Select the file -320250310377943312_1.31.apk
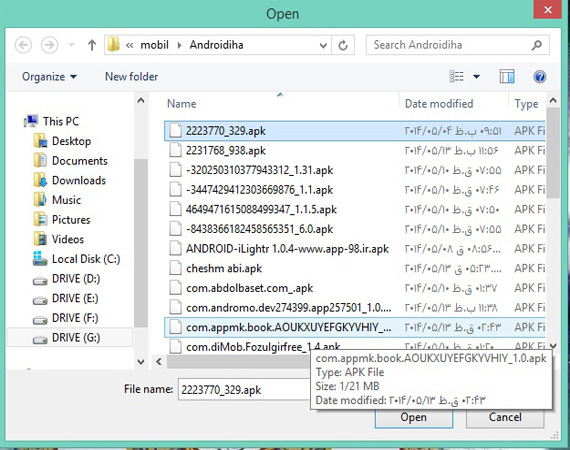 point(355,170)
